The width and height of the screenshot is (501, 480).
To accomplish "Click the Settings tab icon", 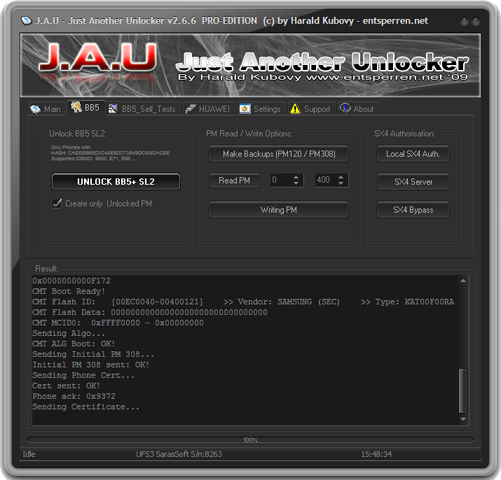I will 245,109.
